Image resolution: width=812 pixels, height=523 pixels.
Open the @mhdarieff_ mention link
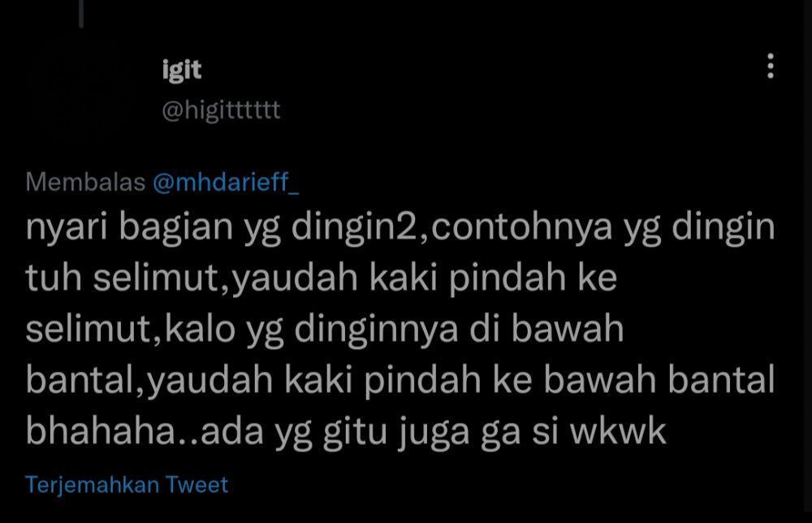coord(226,182)
